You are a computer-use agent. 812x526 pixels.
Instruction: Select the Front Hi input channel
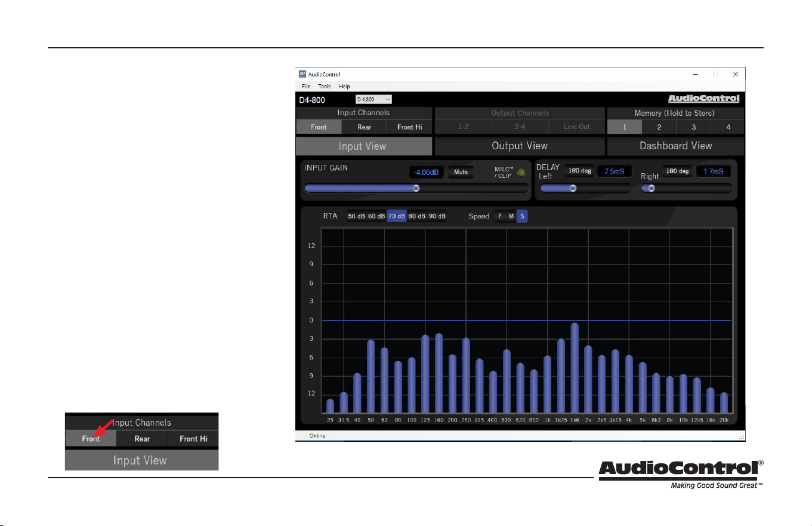[x=410, y=127]
